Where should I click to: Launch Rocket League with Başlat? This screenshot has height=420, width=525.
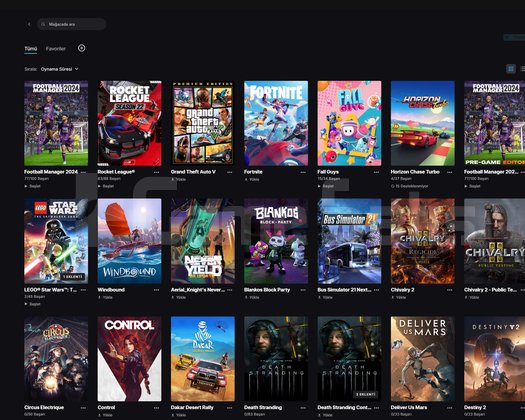106,186
